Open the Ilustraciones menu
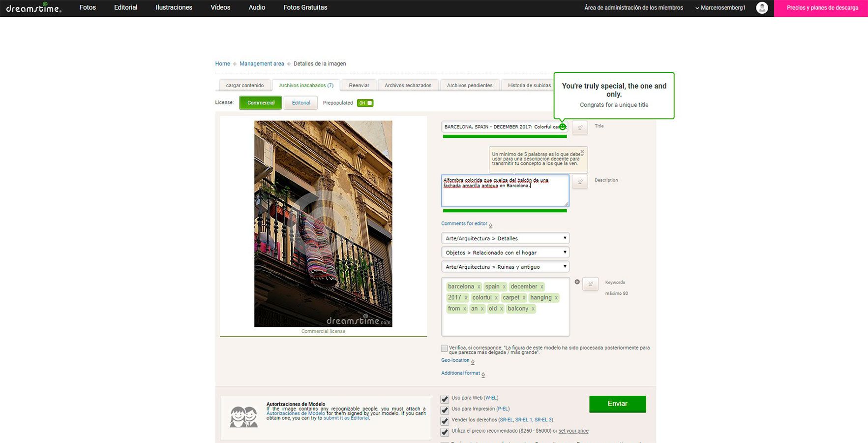 pyautogui.click(x=174, y=7)
